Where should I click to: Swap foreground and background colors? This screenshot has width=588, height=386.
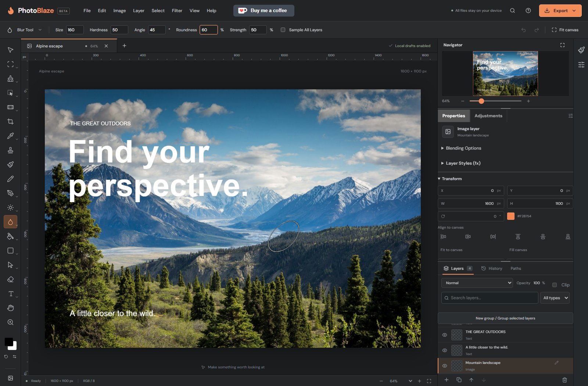point(14,357)
